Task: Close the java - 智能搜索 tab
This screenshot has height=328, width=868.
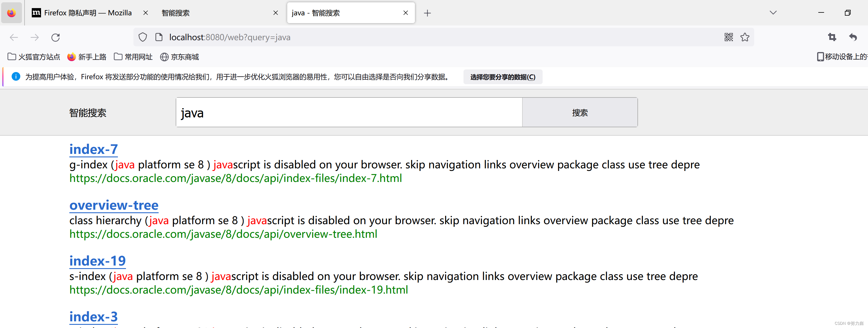Action: [x=405, y=13]
